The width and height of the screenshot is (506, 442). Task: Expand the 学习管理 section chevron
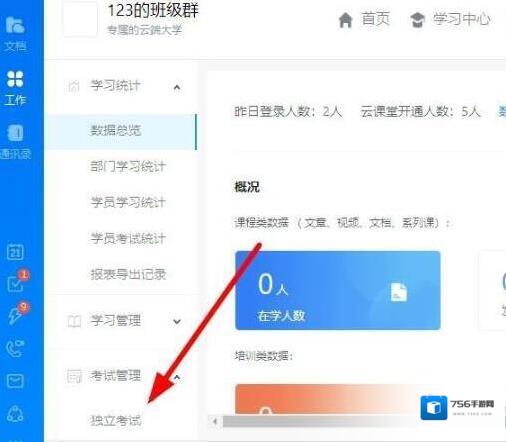coord(177,321)
